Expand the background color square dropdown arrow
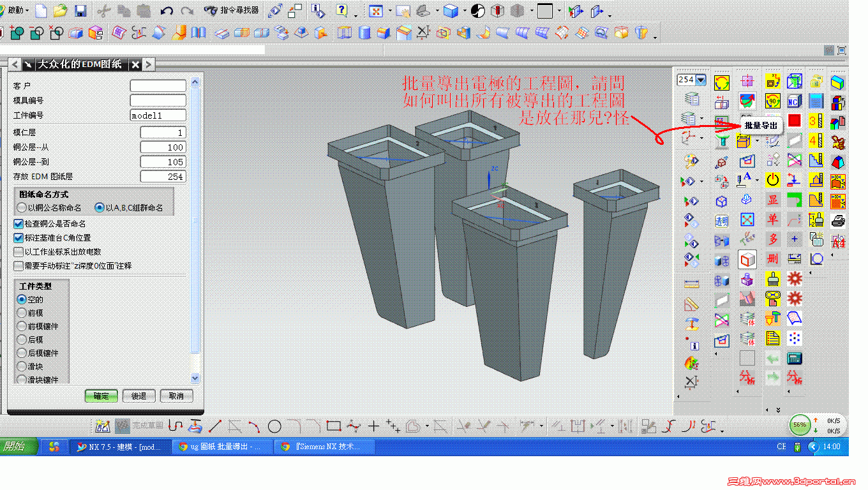The height and width of the screenshot is (490, 868). pos(559,11)
